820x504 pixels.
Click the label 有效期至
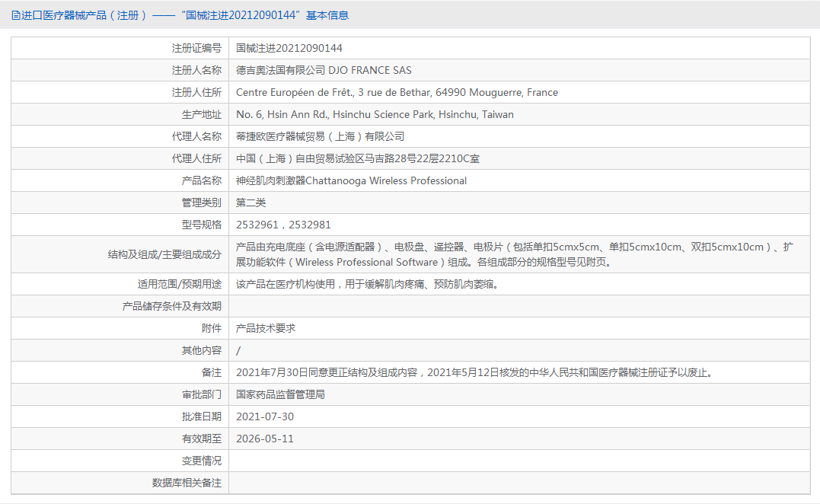point(202,439)
